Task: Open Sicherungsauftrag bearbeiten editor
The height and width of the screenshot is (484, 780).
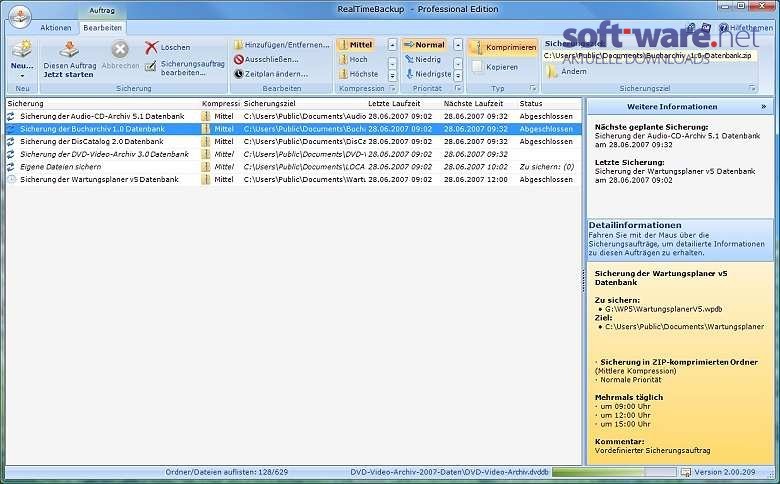Action: coord(185,68)
